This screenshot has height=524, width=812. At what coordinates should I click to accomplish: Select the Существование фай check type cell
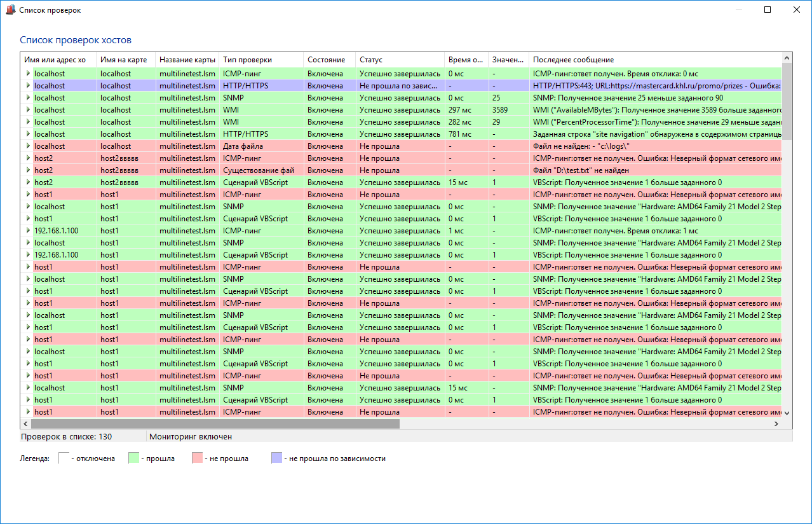click(x=261, y=170)
